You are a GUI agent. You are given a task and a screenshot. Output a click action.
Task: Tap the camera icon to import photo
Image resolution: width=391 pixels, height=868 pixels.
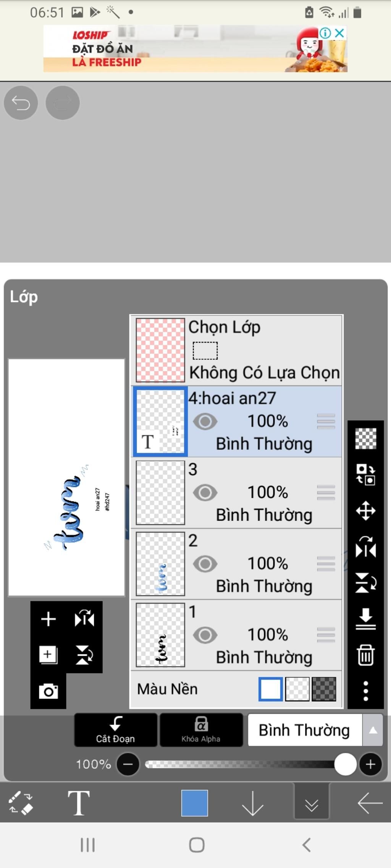click(48, 691)
